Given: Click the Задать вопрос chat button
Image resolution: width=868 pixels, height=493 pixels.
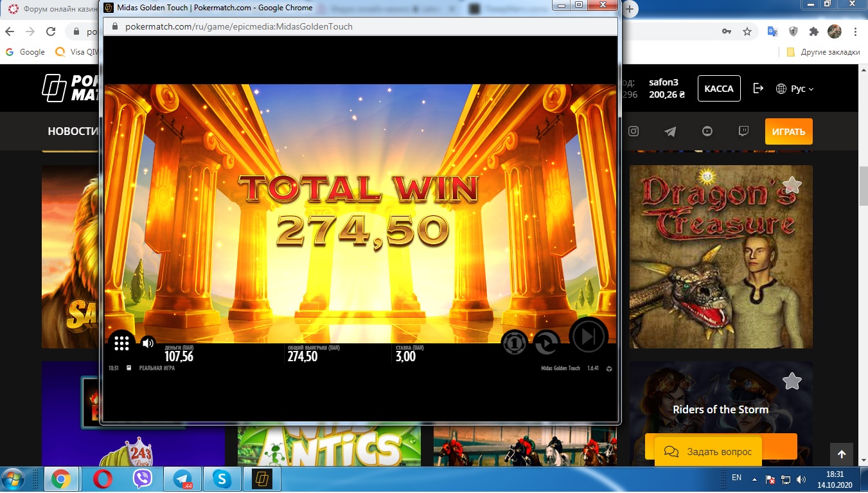Looking at the screenshot, I should [x=708, y=452].
